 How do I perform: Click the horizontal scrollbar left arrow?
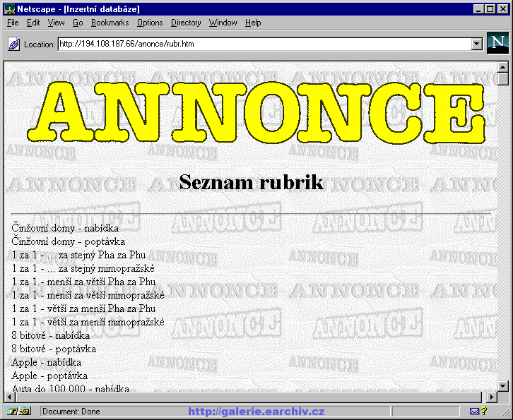pos(9,397)
